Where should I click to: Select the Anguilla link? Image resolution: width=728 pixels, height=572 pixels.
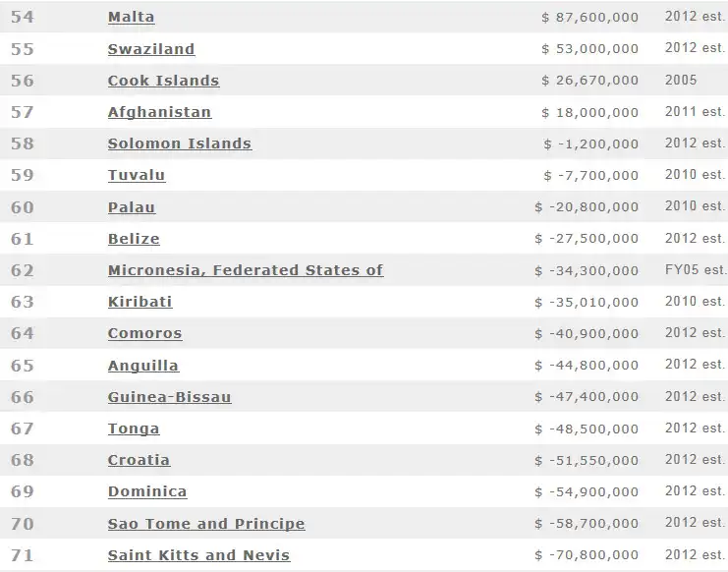tap(143, 366)
